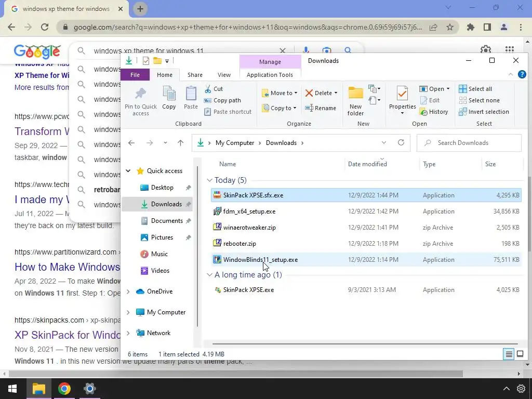Go up one folder level arrow
Viewport: 532px width, 399px height.
click(180, 143)
